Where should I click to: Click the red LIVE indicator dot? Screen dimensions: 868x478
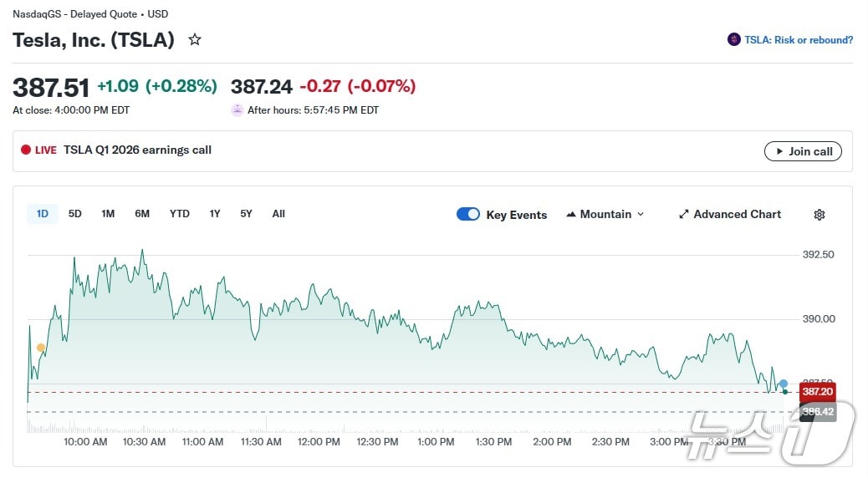[x=26, y=150]
